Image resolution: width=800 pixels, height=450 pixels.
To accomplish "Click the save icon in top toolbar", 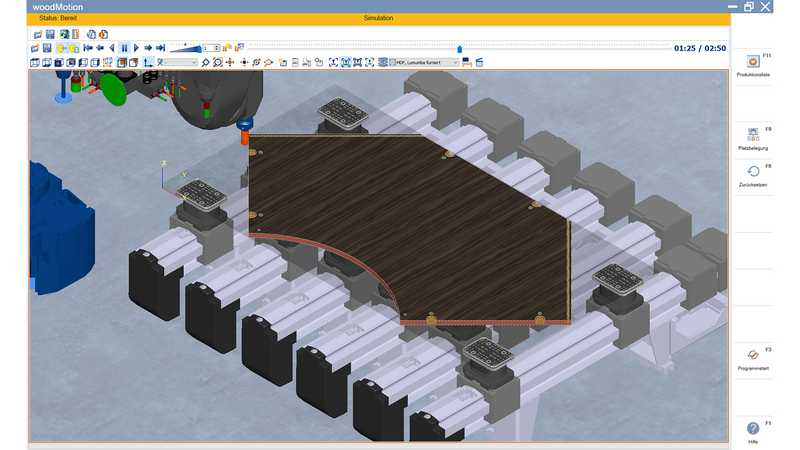I will (50, 34).
